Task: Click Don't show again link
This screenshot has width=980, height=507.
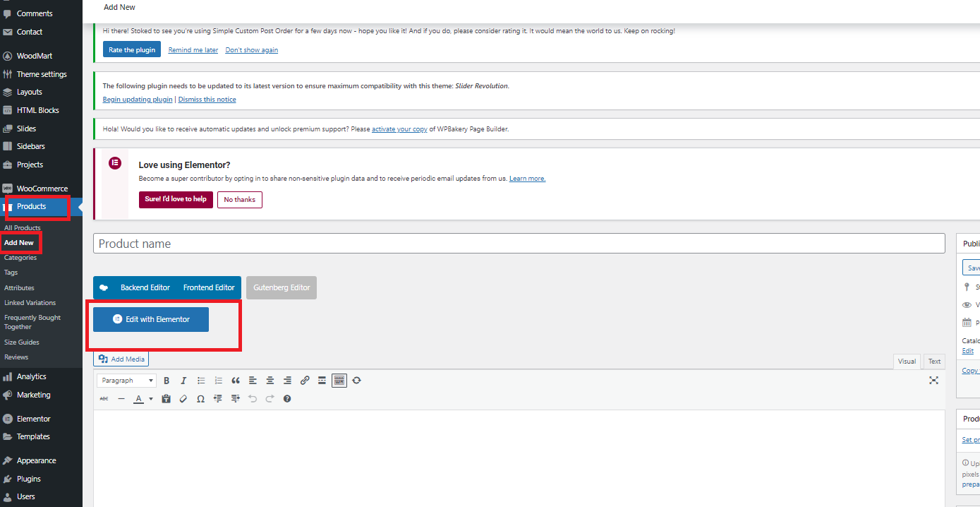Action: [251, 50]
